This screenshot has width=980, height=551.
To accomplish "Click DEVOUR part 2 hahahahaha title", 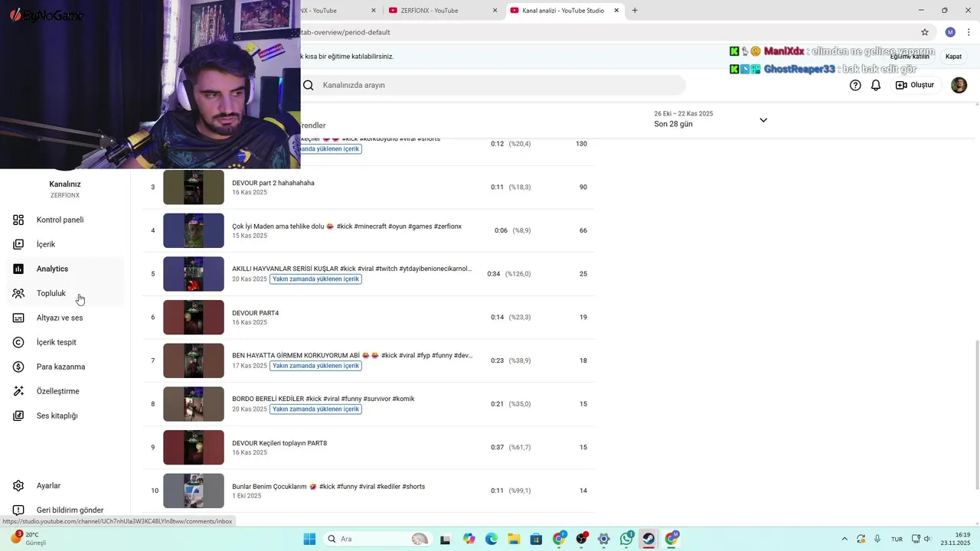I will pyautogui.click(x=273, y=183).
